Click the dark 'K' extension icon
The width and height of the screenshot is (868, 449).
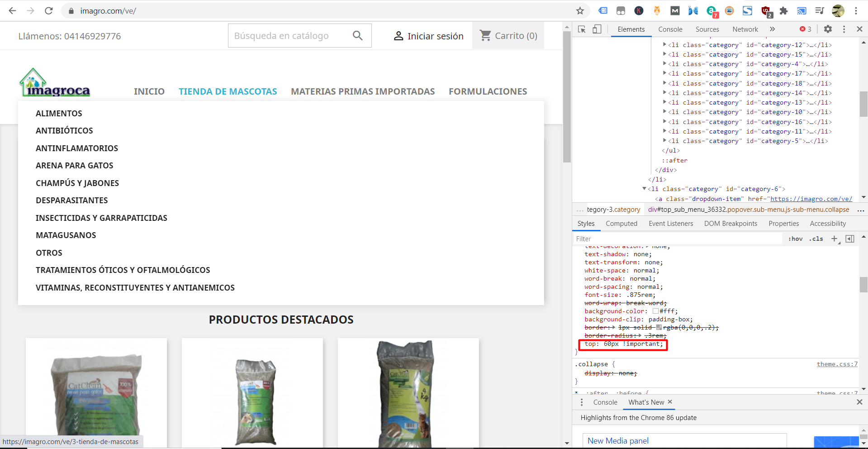[639, 11]
